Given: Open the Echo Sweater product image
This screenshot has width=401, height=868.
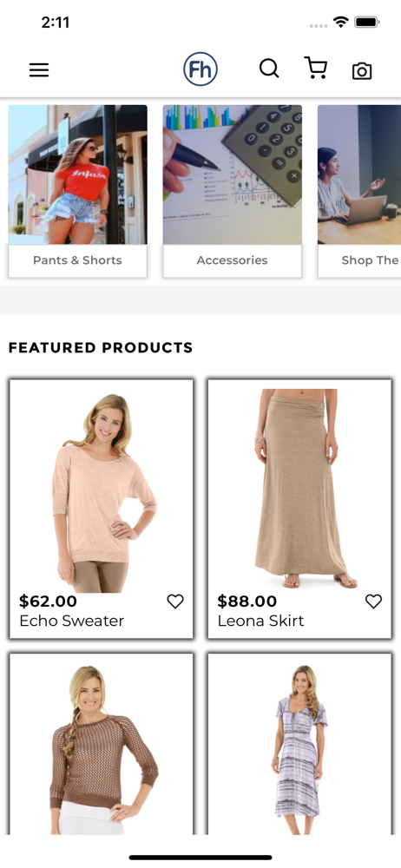Looking at the screenshot, I should pyautogui.click(x=102, y=490).
